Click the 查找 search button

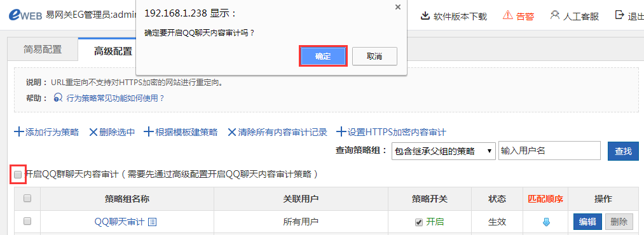coord(623,151)
